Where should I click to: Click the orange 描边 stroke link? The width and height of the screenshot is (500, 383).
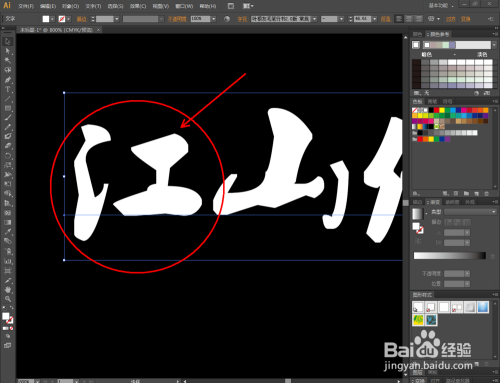tap(81, 19)
